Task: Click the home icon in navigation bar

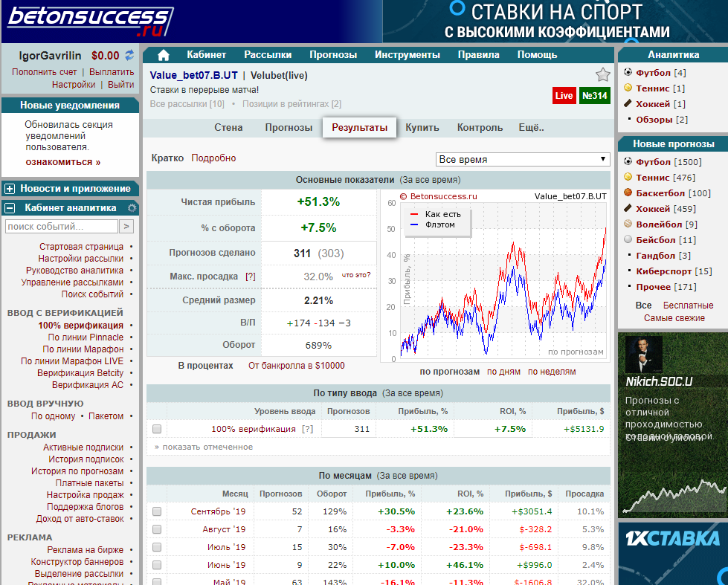Action: tap(164, 55)
